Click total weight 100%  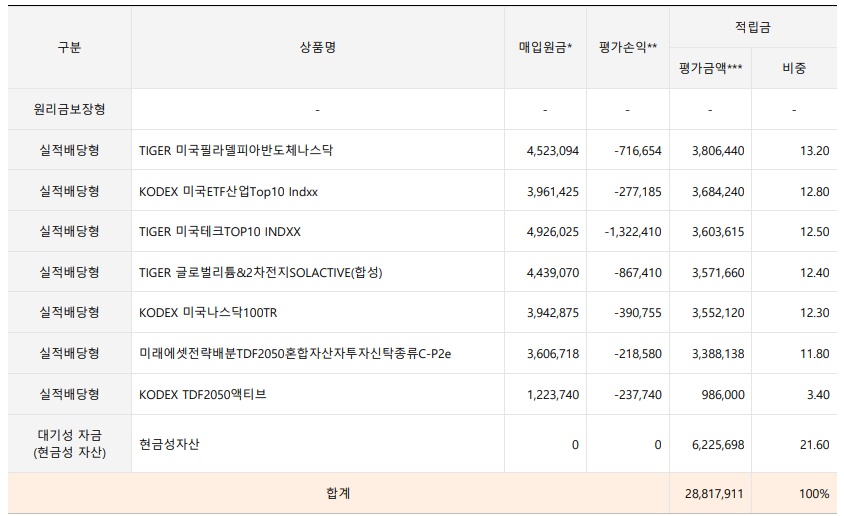[x=814, y=493]
